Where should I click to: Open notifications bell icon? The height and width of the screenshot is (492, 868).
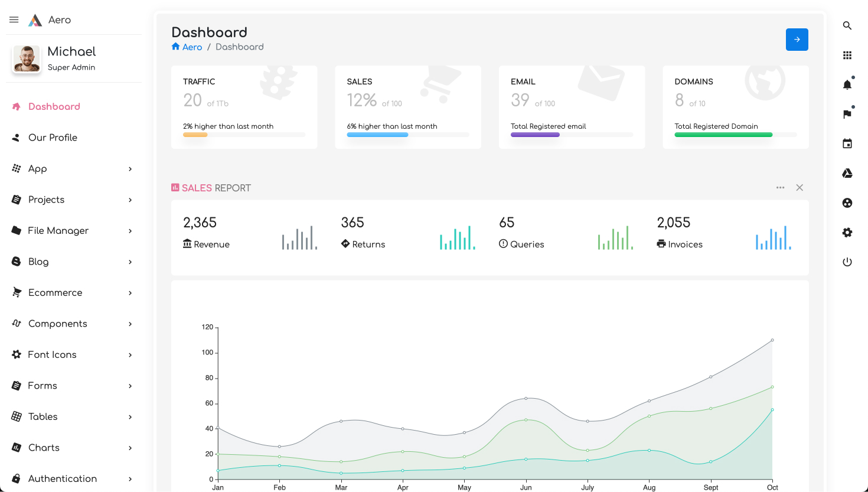coord(847,85)
